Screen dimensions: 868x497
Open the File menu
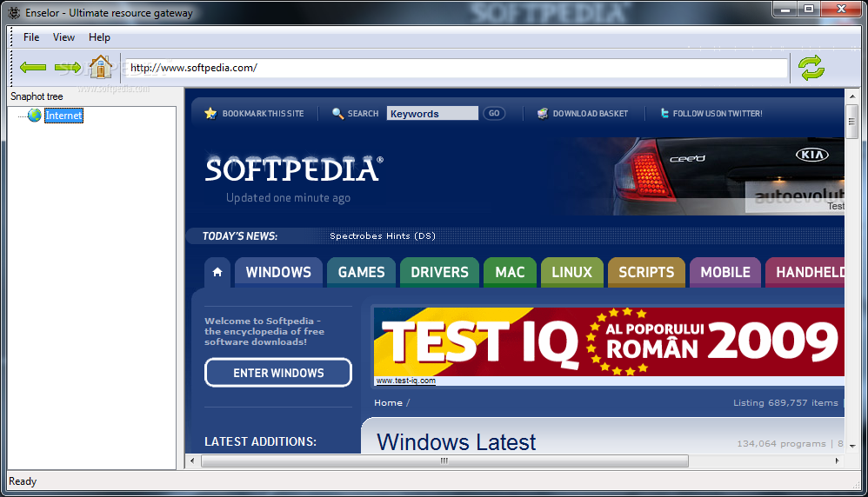click(31, 37)
